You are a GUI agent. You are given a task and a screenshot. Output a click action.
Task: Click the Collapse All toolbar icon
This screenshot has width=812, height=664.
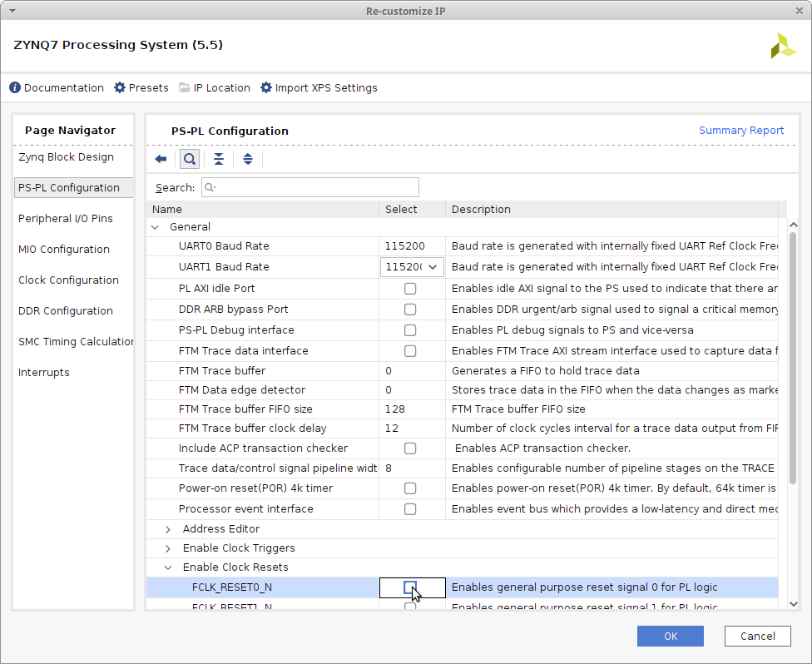point(219,159)
